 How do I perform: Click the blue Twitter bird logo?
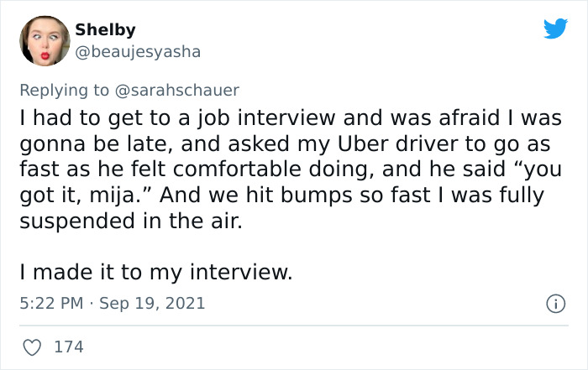pos(555,28)
